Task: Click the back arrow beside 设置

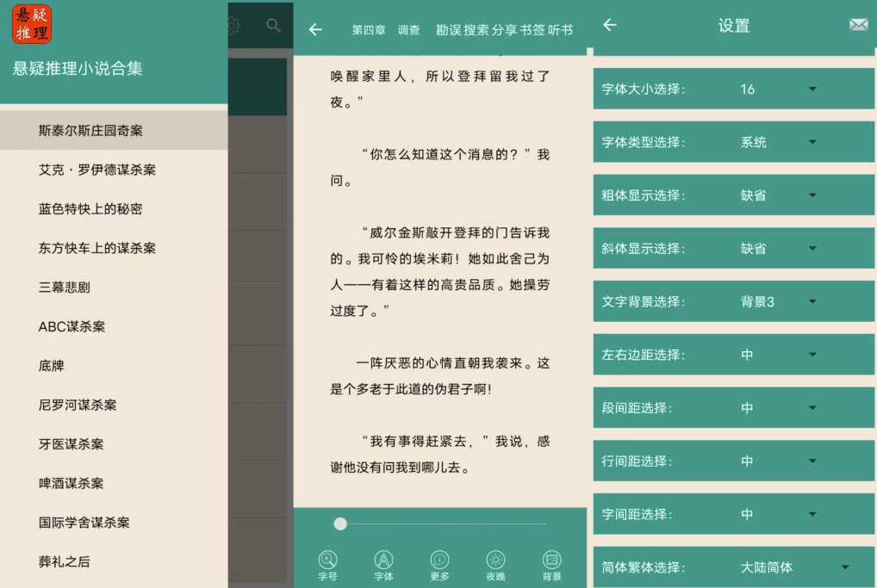Action: click(610, 25)
